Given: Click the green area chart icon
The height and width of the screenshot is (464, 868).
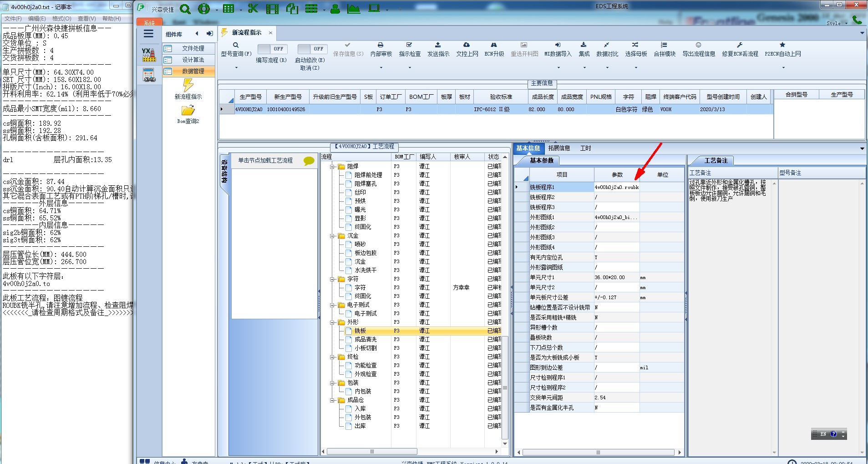Looking at the screenshot, I should 354,9.
